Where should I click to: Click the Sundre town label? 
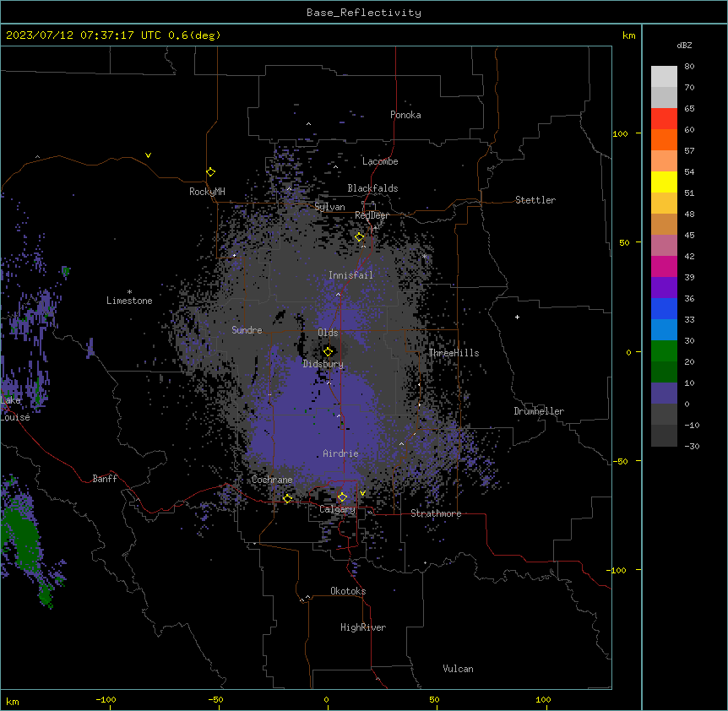pos(247,330)
